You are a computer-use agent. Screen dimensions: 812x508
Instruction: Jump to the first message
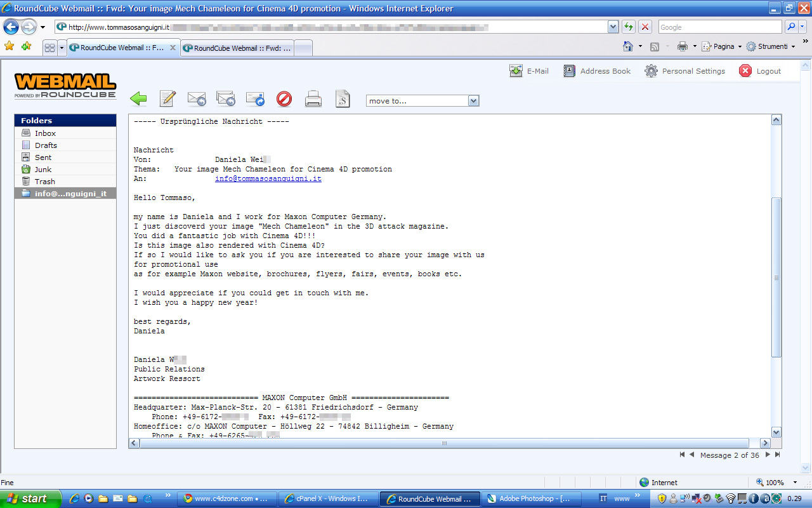click(683, 455)
